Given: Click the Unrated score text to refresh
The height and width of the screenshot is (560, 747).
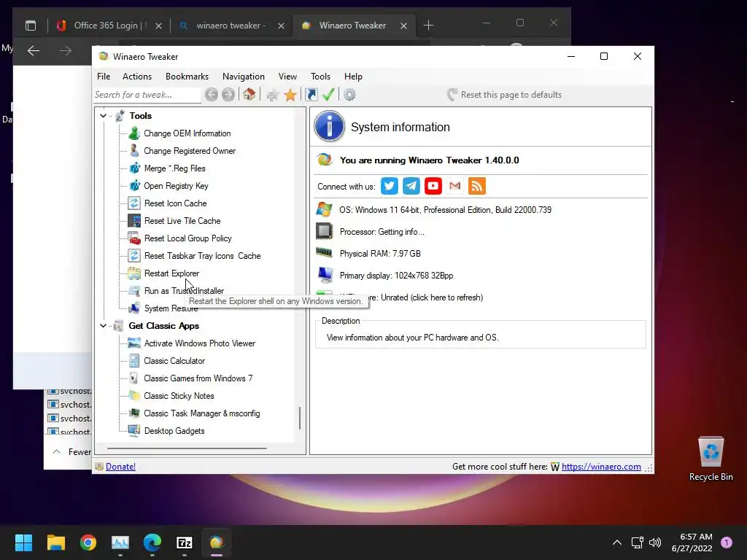Looking at the screenshot, I should (432, 297).
